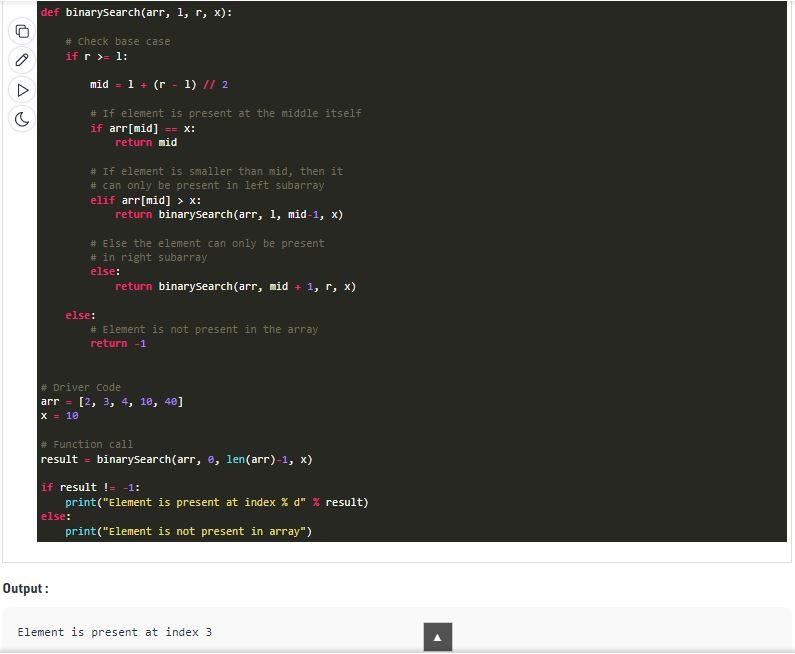Click the 'arr = [2, 3, 4, 10, 40]' line

pyautogui.click(x=112, y=402)
